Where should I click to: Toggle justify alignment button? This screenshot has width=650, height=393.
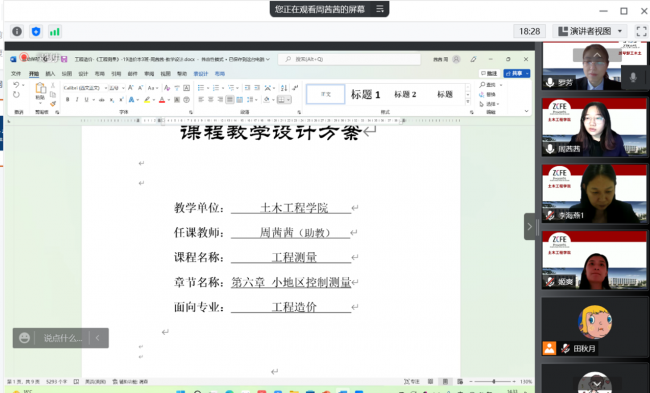pyautogui.click(x=230, y=99)
